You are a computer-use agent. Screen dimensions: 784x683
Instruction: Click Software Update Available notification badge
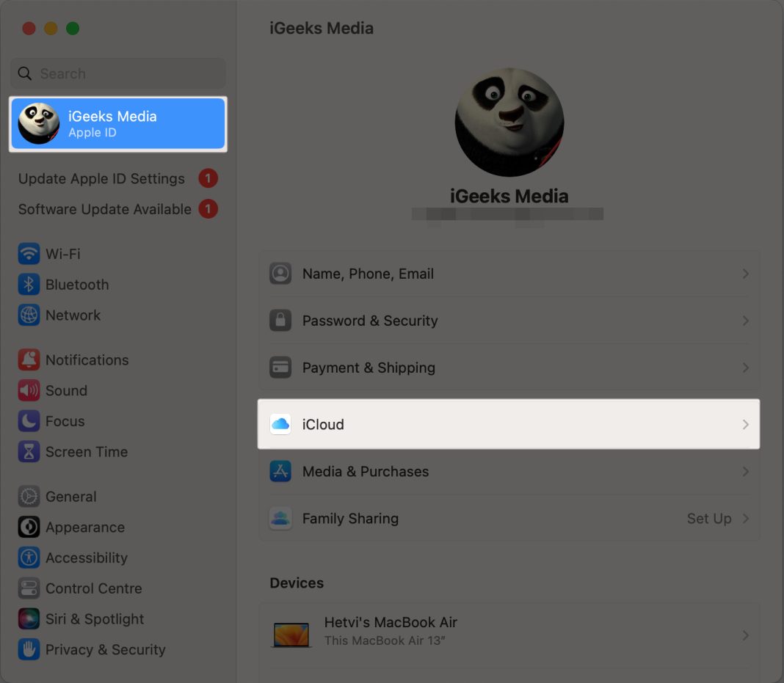tap(208, 209)
